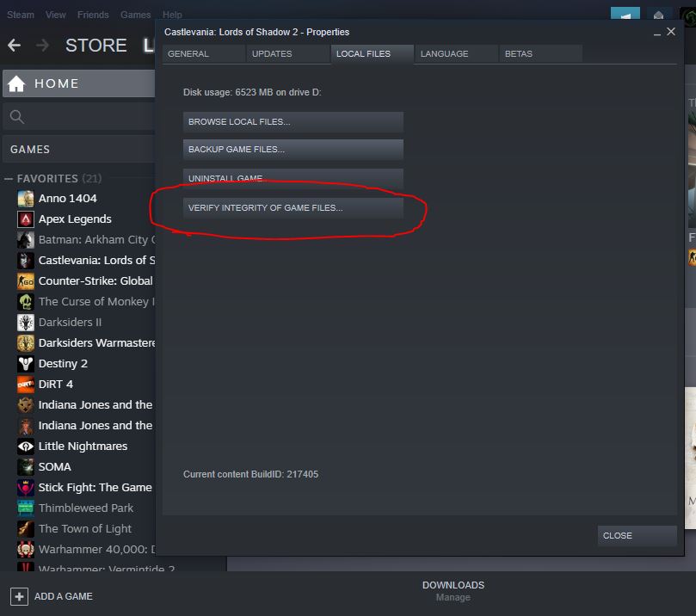Click the Current content BuildID text
Viewport: 696px width, 616px height.
click(x=251, y=474)
